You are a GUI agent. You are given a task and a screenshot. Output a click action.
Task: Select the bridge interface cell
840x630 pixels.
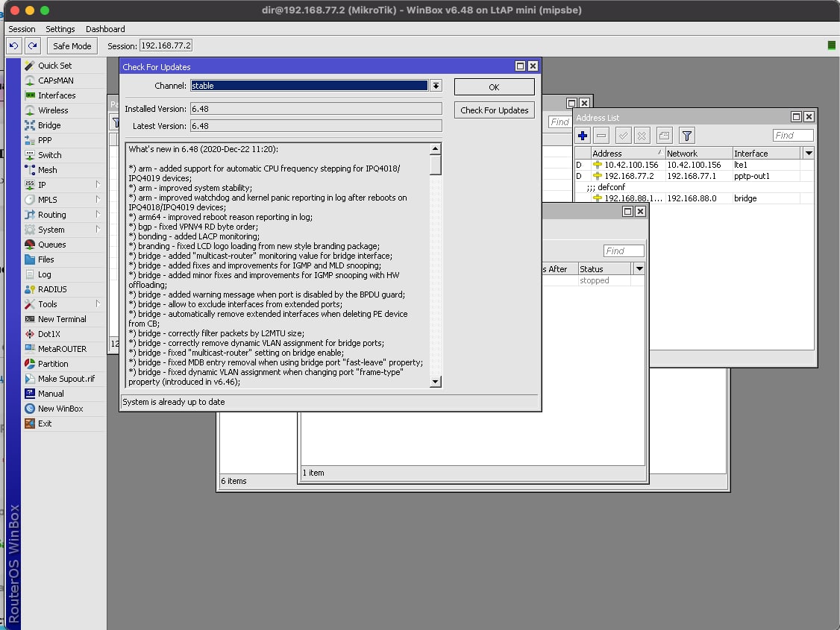click(x=766, y=198)
